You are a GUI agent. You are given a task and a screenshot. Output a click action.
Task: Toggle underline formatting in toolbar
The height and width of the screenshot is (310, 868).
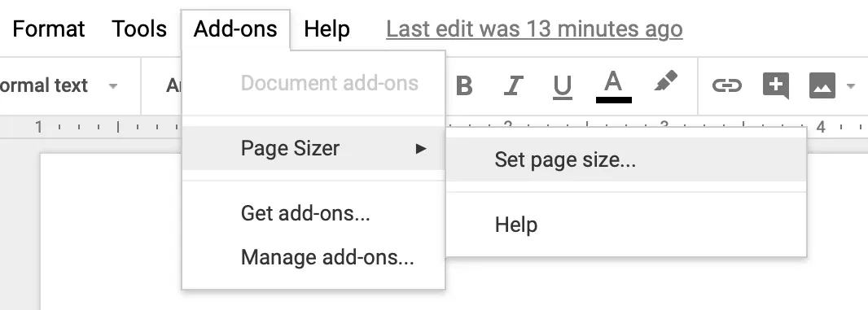563,87
